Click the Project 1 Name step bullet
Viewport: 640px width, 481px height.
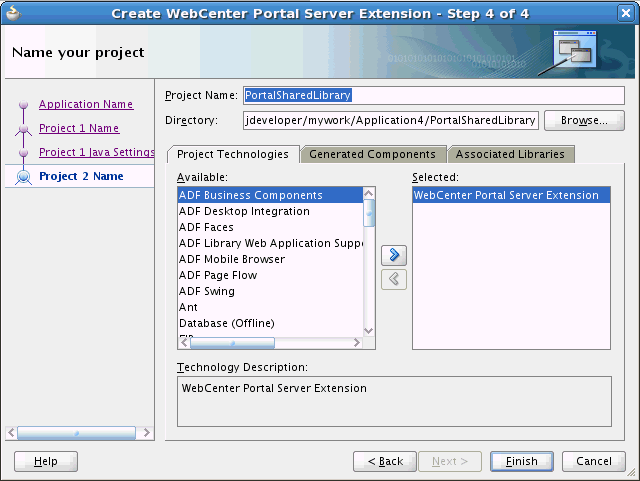pyautogui.click(x=24, y=129)
